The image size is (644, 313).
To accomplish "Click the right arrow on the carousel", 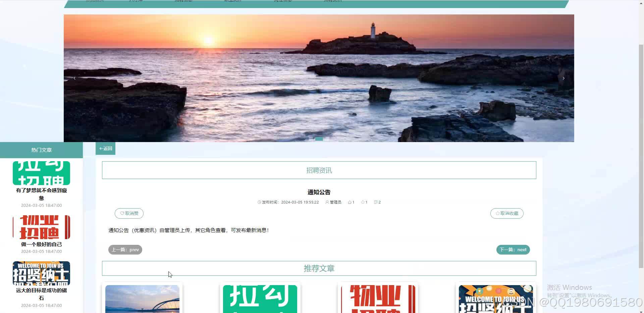I will pyautogui.click(x=564, y=78).
